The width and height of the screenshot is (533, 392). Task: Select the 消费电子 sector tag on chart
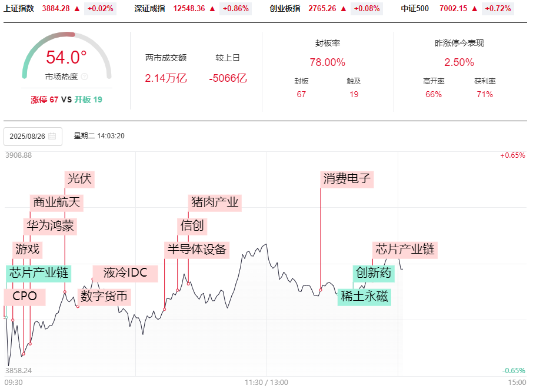(348, 179)
